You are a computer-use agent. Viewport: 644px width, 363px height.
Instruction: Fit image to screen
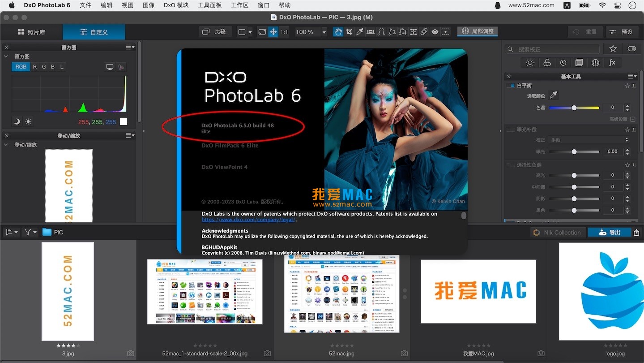click(262, 32)
